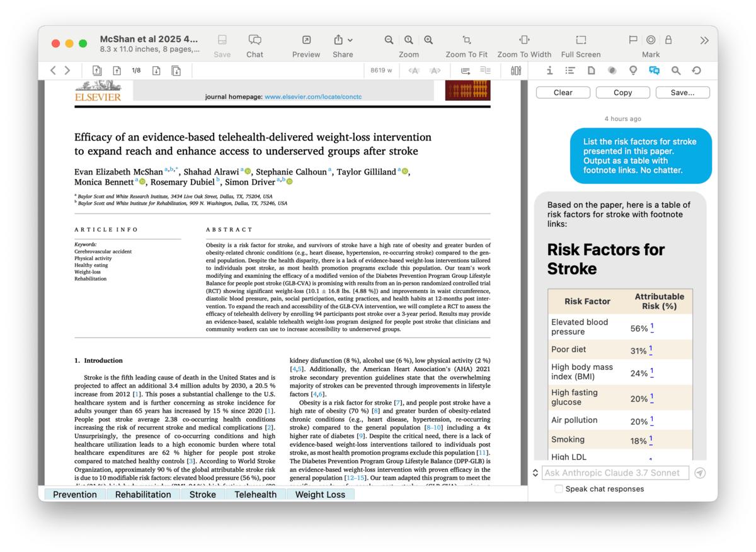Viewport: 756px width, 552px height.
Task: Open the elsevier.com journal homepage link
Action: pos(313,97)
